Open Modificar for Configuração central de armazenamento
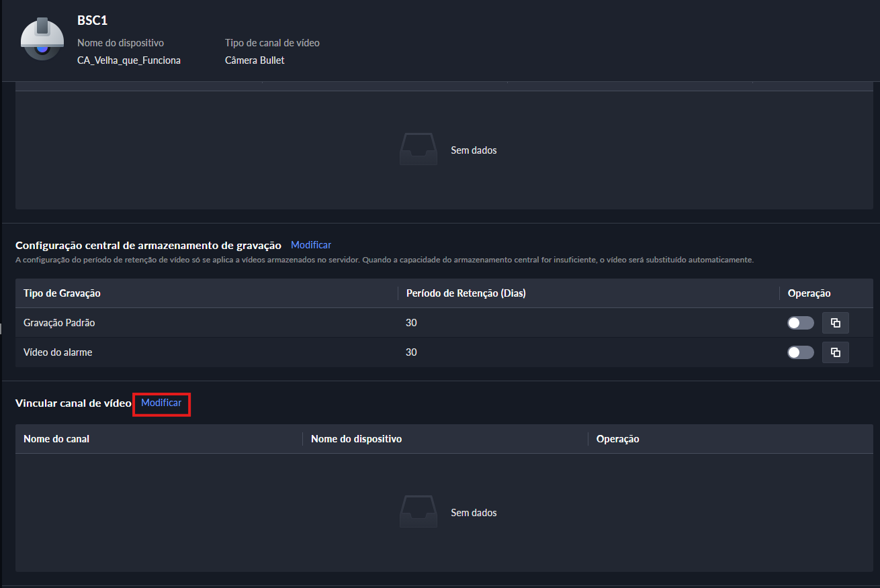This screenshot has height=588, width=880. (311, 245)
